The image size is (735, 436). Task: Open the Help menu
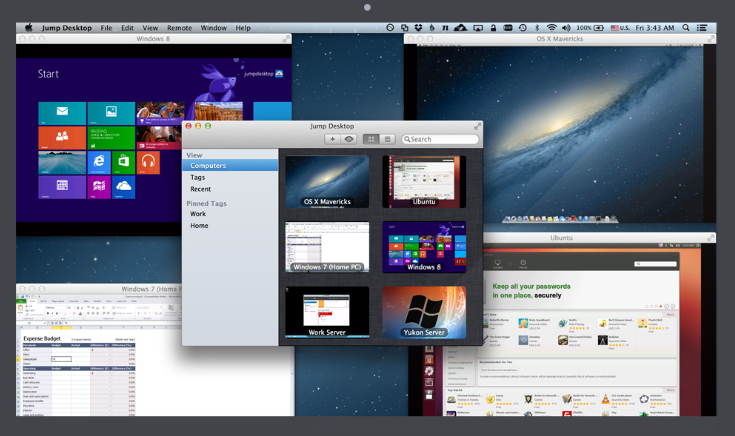pyautogui.click(x=243, y=28)
